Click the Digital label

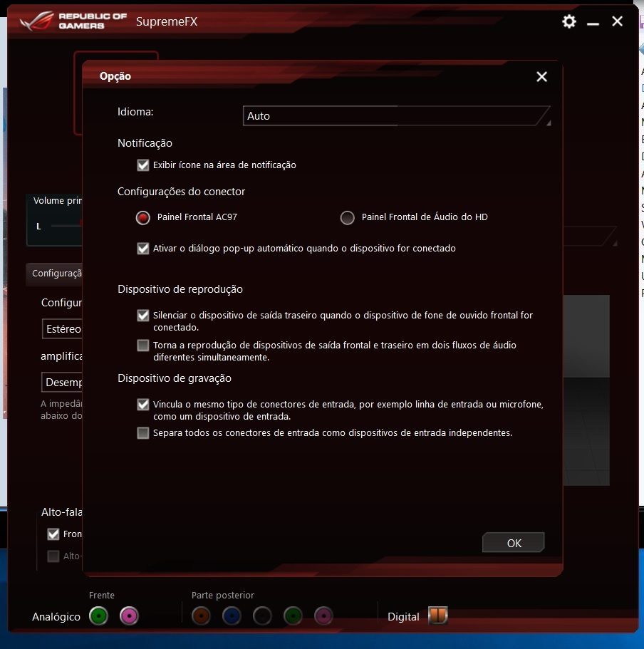click(x=403, y=617)
